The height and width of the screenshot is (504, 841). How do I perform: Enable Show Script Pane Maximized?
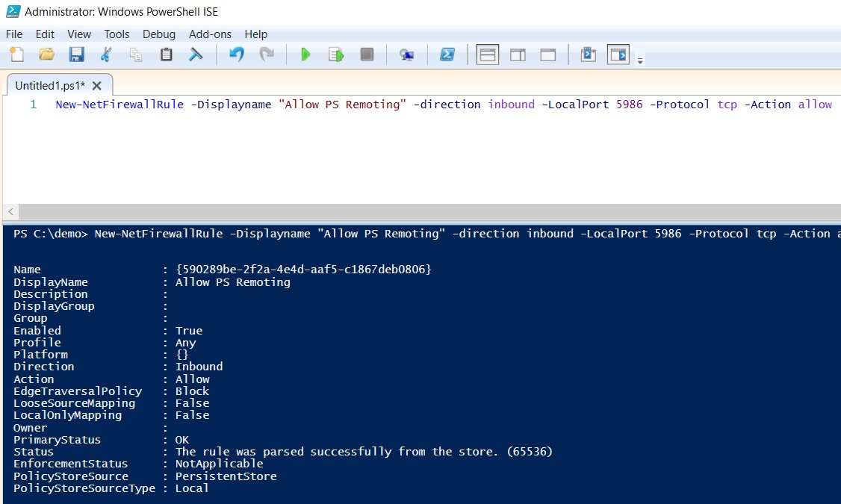point(548,54)
